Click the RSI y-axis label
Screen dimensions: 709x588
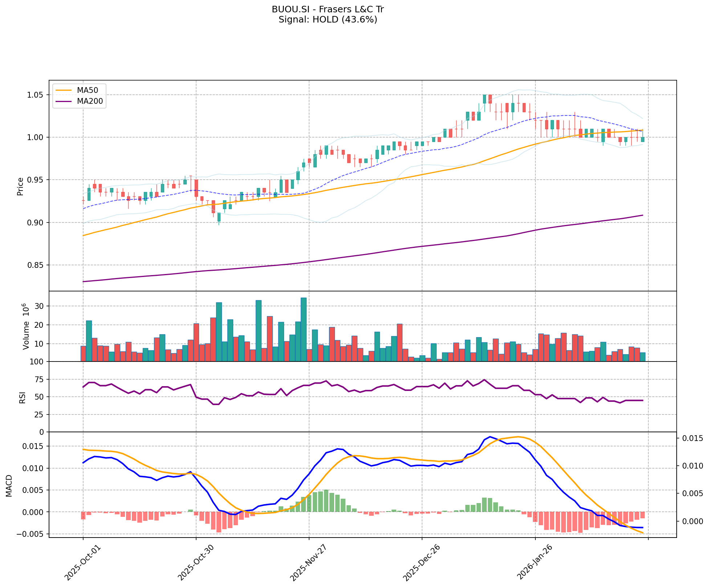pyautogui.click(x=23, y=397)
